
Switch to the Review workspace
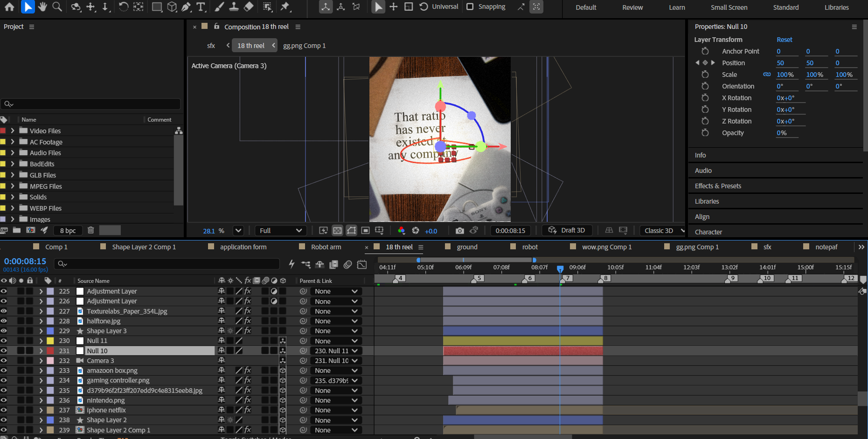(x=632, y=7)
